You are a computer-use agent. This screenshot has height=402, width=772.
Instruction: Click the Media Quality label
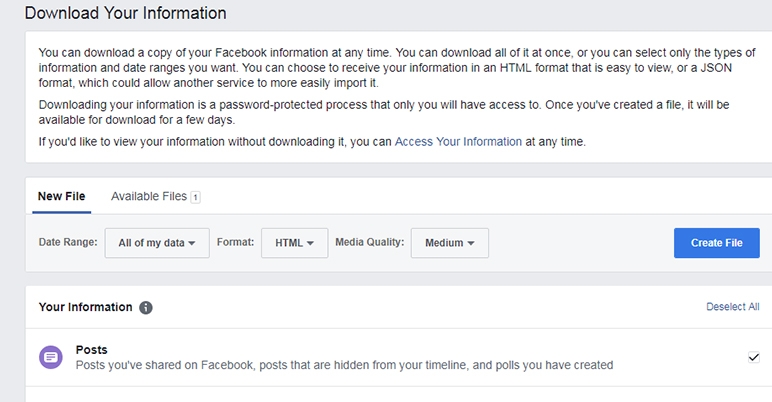pos(370,242)
